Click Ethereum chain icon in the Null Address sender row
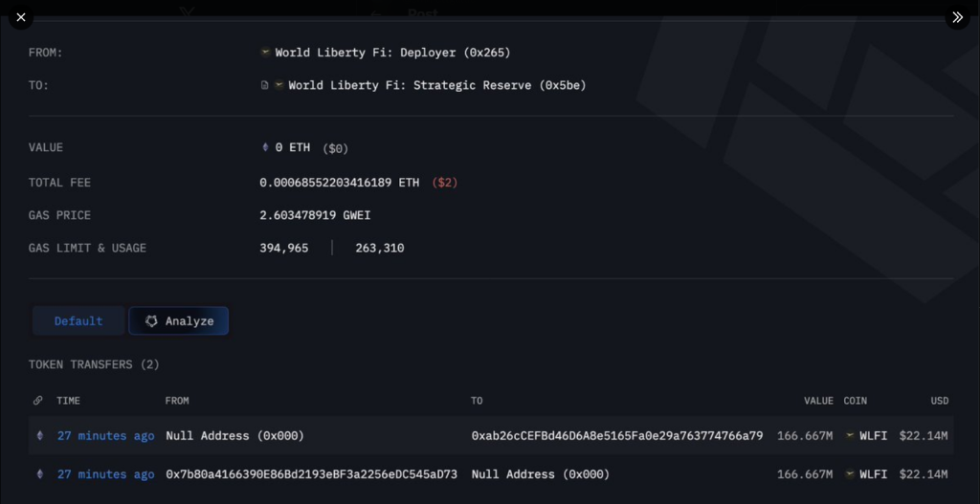This screenshot has height=504, width=980. pos(40,436)
